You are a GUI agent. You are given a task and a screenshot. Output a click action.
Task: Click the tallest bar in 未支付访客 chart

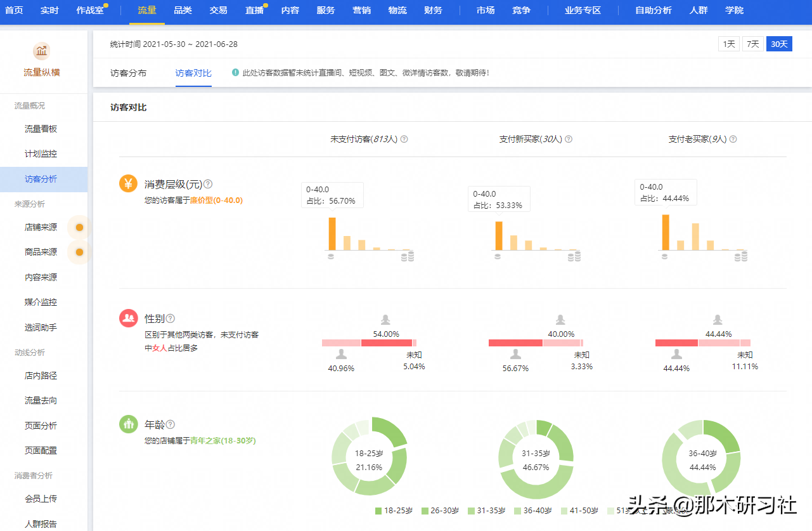[x=332, y=233]
